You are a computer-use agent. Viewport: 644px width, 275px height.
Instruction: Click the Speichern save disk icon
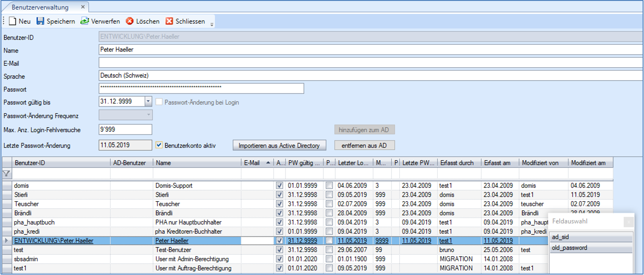(41, 21)
